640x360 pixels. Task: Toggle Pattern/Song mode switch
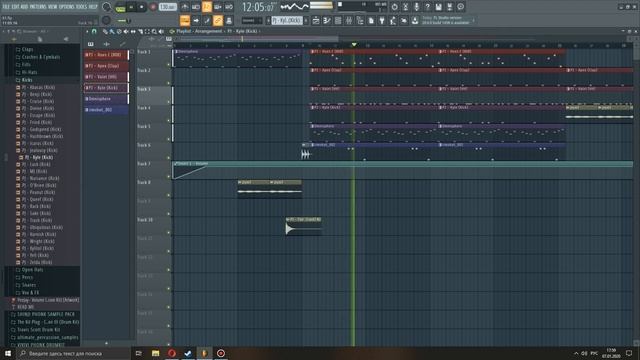point(120,7)
